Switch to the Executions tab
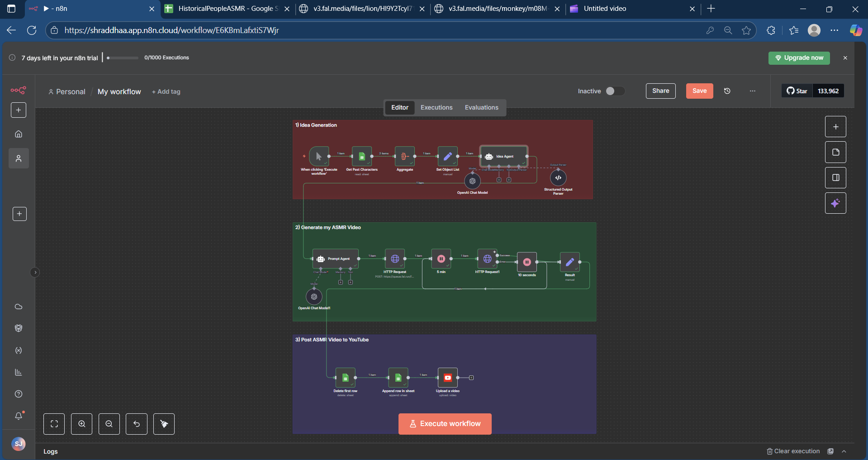Screen dimensions: 868x460 pyautogui.click(x=436, y=107)
